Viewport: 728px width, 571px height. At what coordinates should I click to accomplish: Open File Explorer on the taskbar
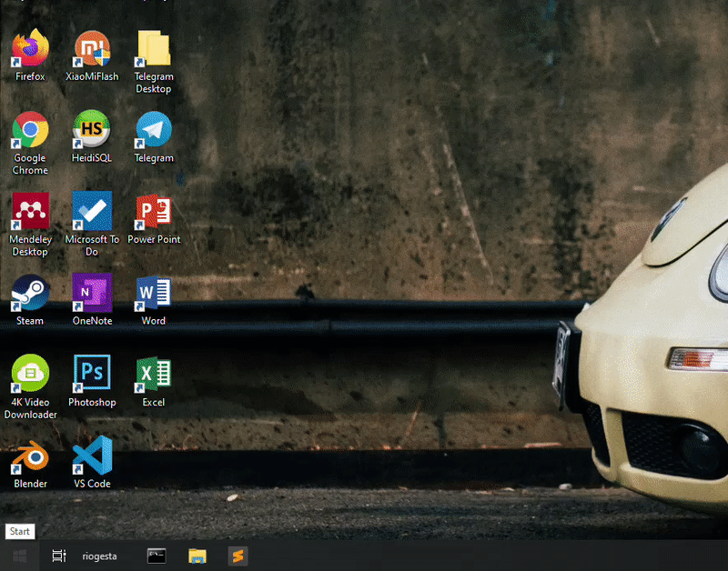(197, 556)
